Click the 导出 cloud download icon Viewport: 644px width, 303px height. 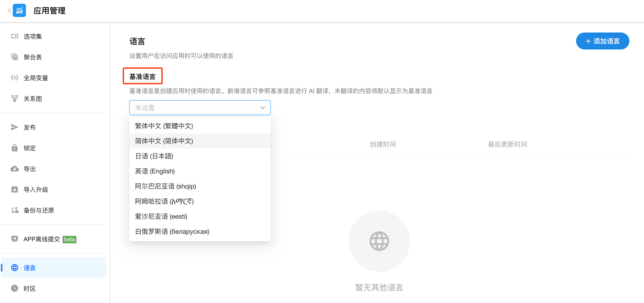14,169
